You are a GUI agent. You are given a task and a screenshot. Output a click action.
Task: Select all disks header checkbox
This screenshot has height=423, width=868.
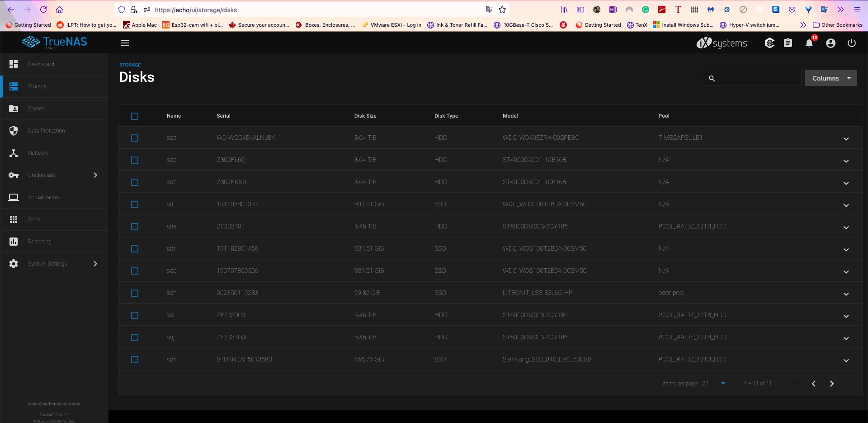click(135, 116)
